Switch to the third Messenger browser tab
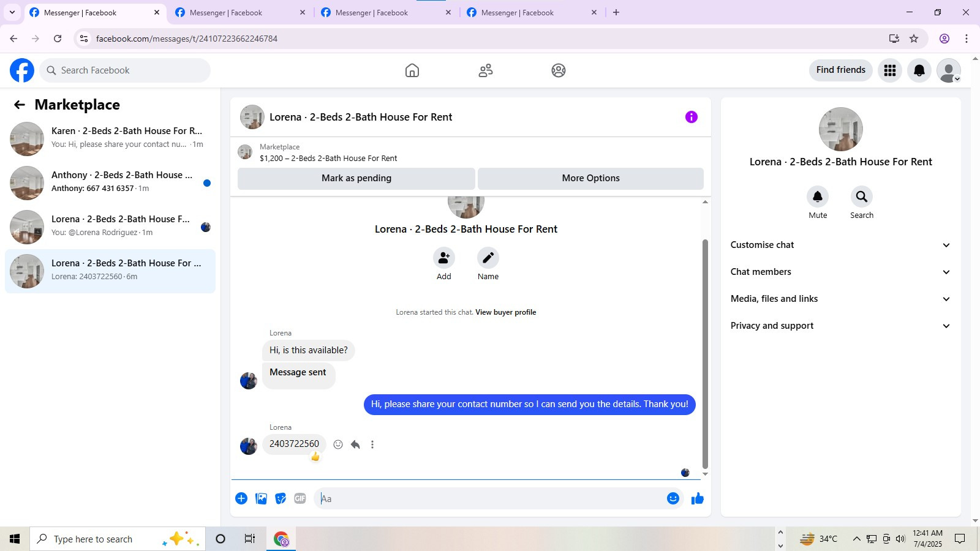The image size is (980, 551). tap(386, 13)
